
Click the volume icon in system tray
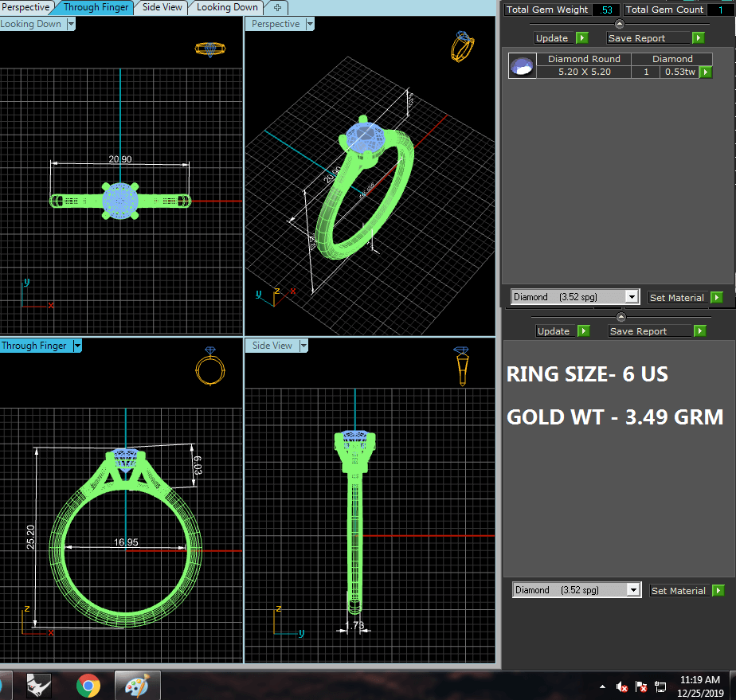(x=621, y=686)
